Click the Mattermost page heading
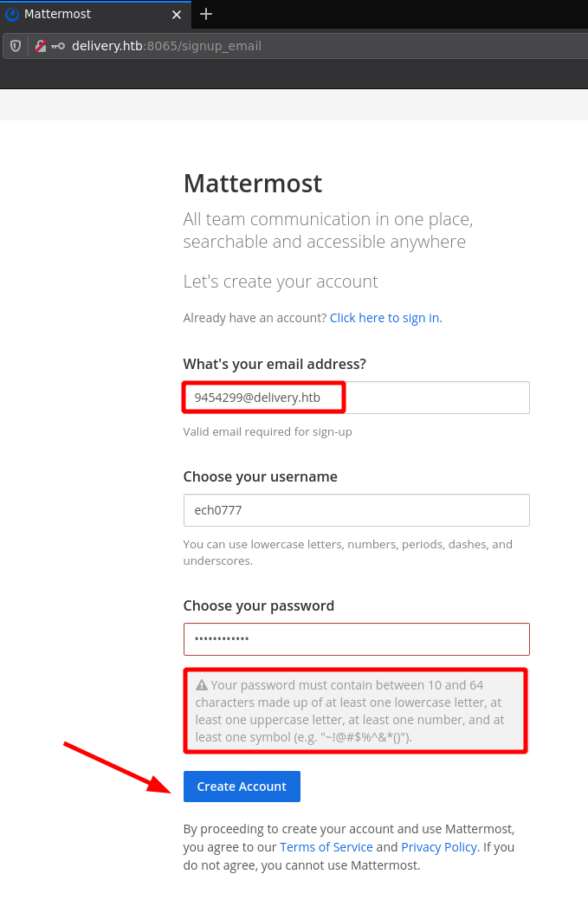 pos(252,184)
